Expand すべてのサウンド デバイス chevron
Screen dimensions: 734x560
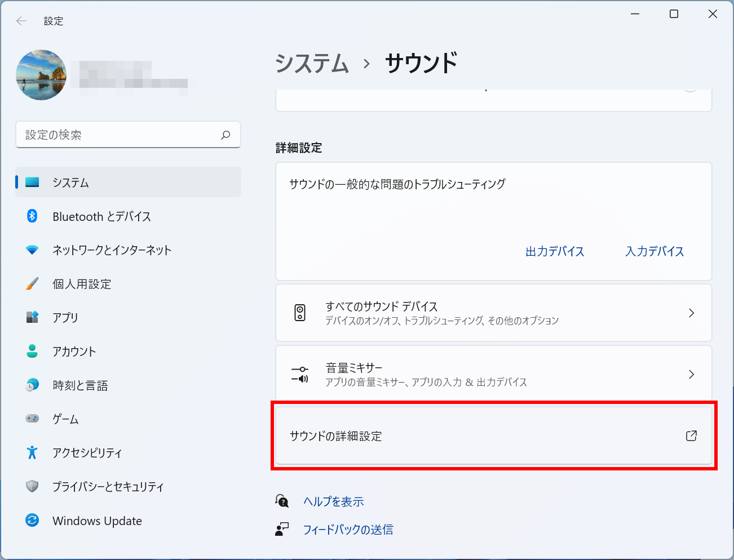[691, 313]
